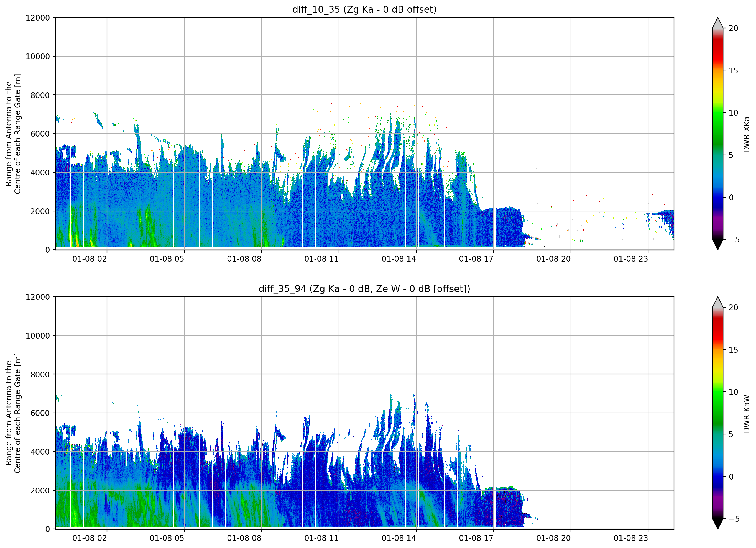This screenshot has width=756, height=548.
Task: Click bottom colorbar tick label 5
Action: [x=731, y=434]
